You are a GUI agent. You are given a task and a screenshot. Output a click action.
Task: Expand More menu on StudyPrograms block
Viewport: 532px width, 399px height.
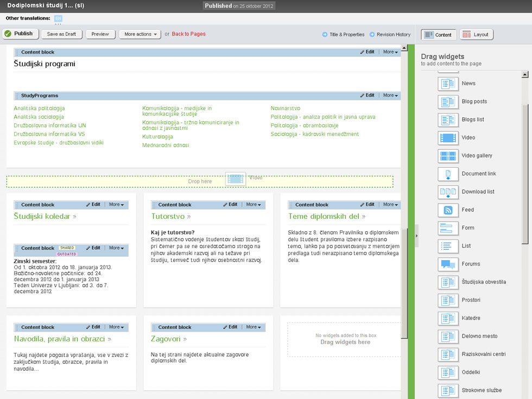click(390, 96)
